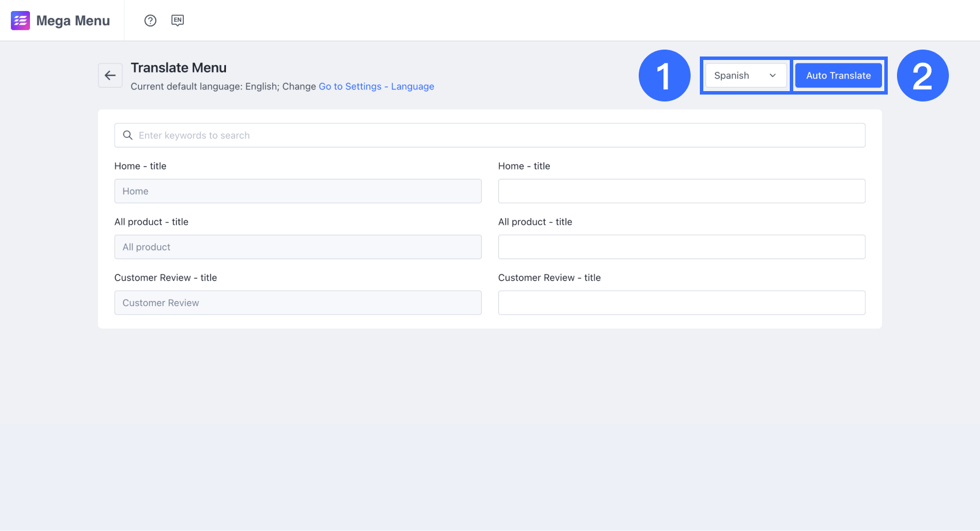Click the search magnifier icon
Viewport: 980px width, 531px height.
pos(128,135)
